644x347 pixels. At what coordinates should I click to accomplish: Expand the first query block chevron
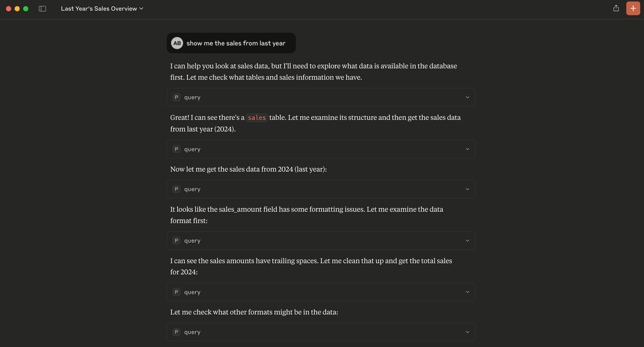(467, 98)
